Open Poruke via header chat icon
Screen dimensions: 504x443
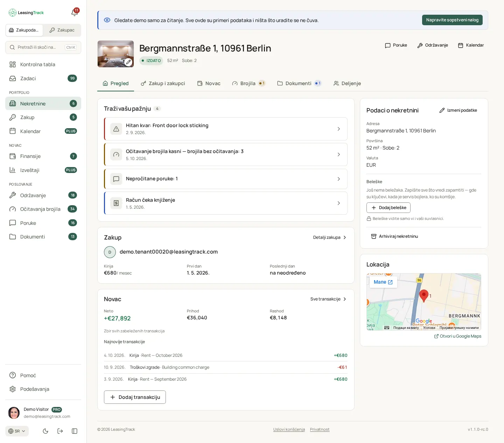click(396, 45)
